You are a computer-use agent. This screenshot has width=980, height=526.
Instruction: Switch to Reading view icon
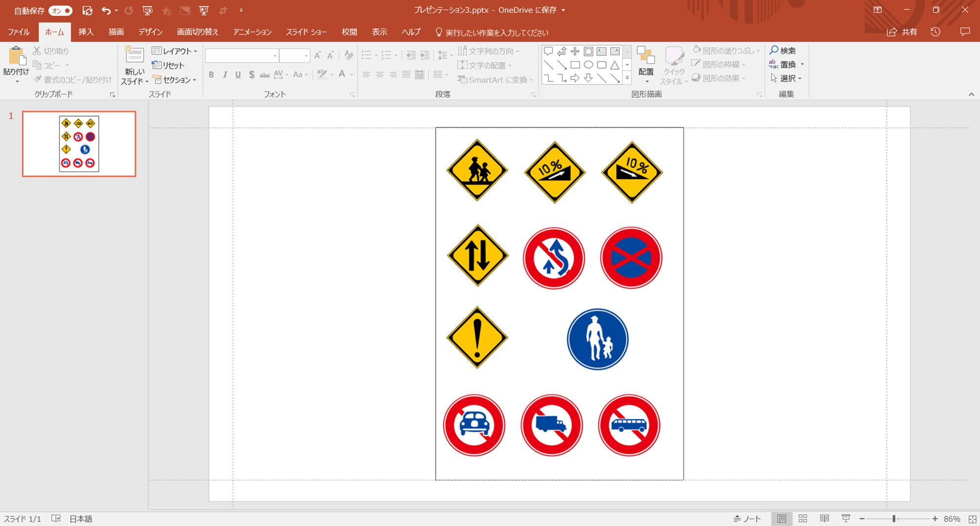click(x=824, y=519)
